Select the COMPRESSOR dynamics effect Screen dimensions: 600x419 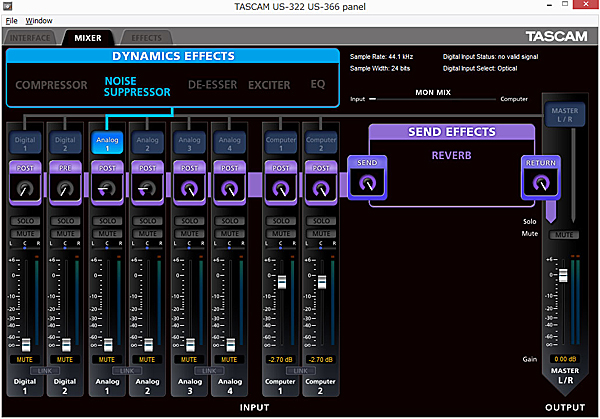pos(52,85)
